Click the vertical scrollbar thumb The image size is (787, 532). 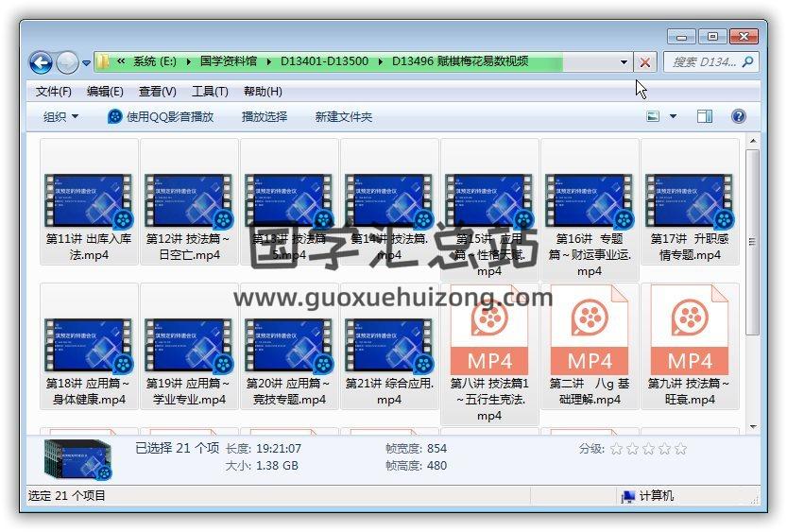point(752,242)
